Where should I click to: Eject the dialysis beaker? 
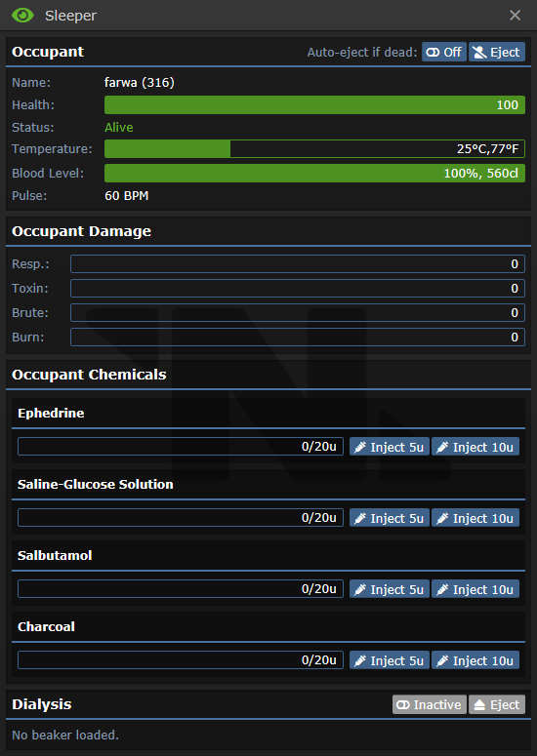496,705
